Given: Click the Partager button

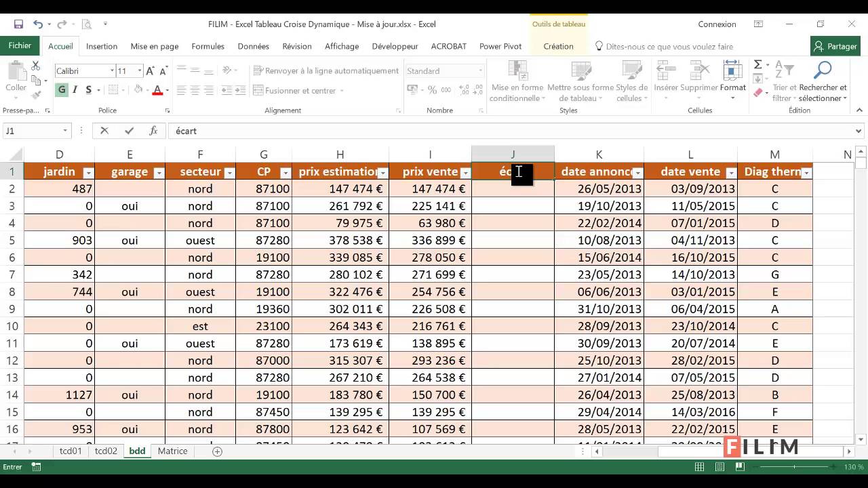Looking at the screenshot, I should (835, 46).
